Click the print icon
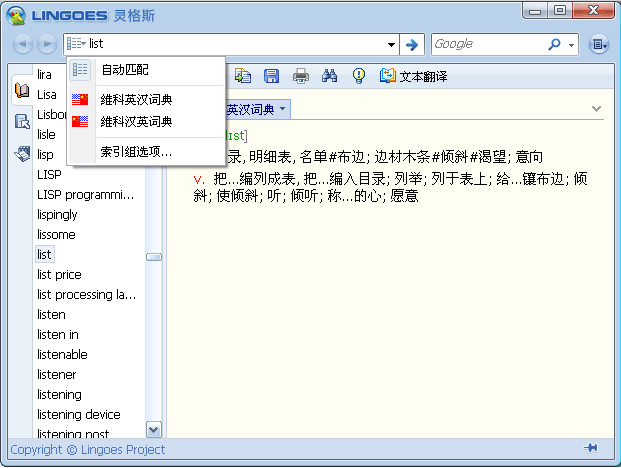621x468 pixels. point(301,76)
